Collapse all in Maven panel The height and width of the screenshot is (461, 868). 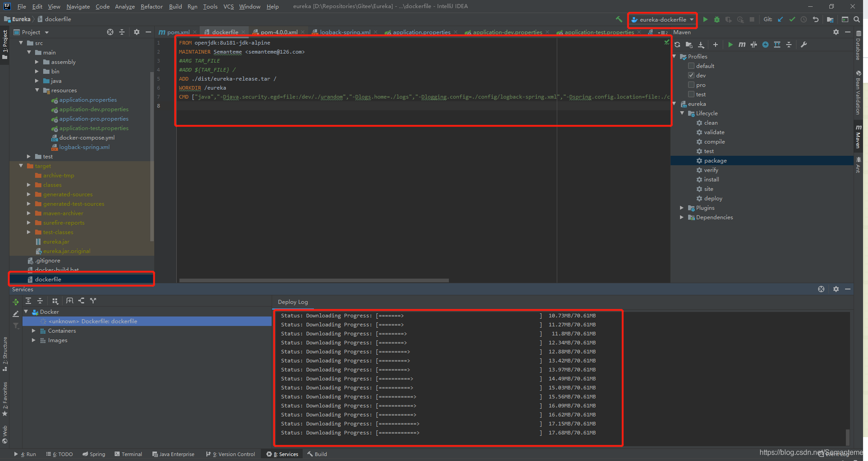coord(789,45)
